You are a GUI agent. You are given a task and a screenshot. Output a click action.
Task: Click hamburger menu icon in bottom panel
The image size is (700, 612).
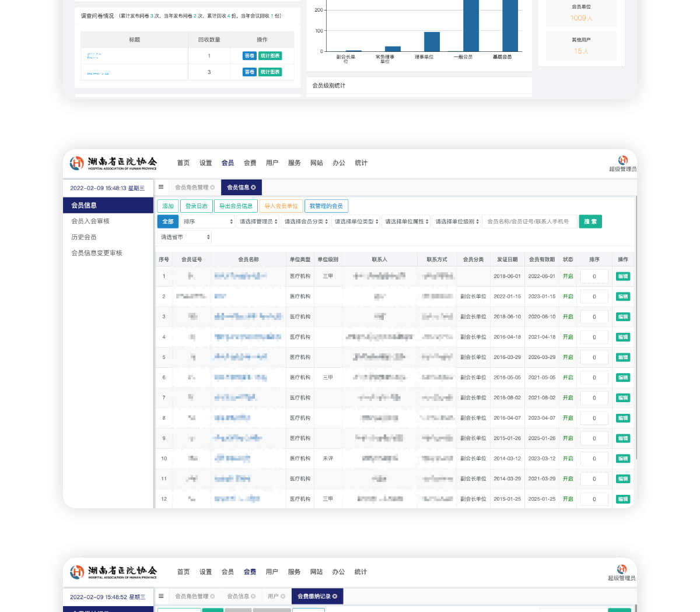click(x=161, y=596)
